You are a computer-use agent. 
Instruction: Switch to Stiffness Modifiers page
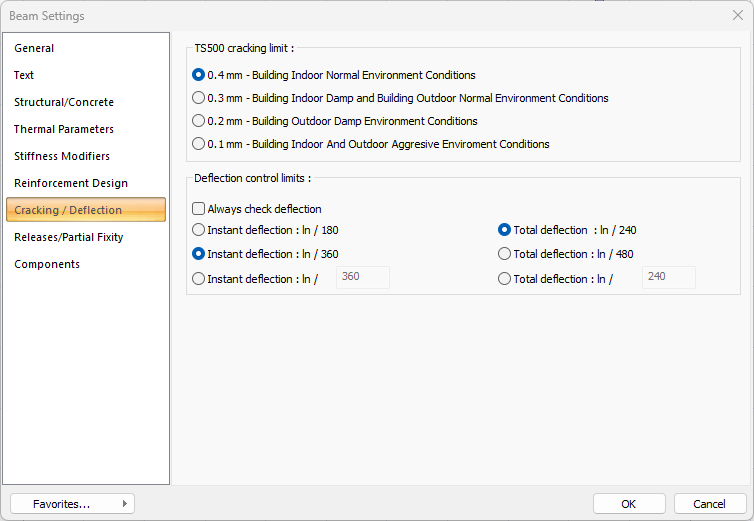(62, 156)
